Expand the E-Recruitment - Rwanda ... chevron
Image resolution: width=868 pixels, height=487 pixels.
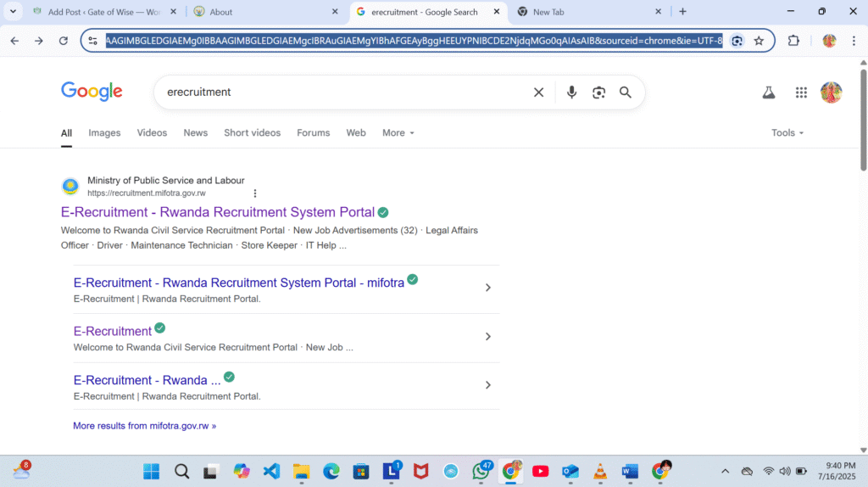point(487,385)
